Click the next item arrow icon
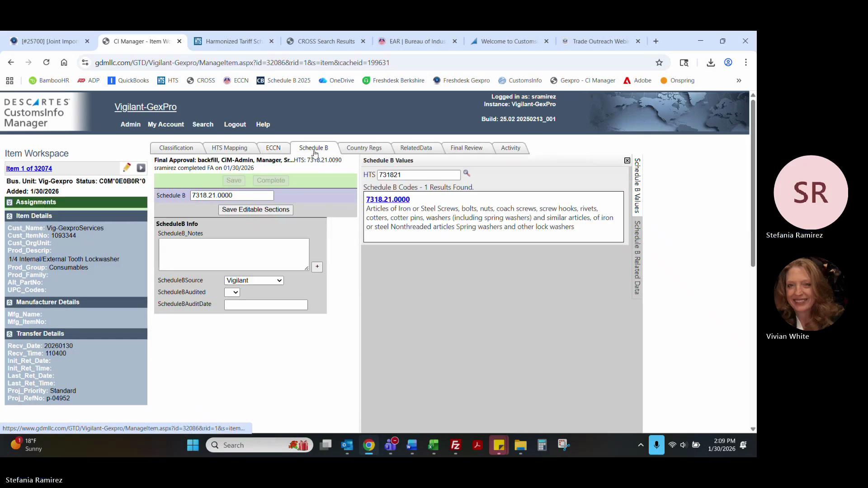The height and width of the screenshot is (488, 868). coord(141,168)
